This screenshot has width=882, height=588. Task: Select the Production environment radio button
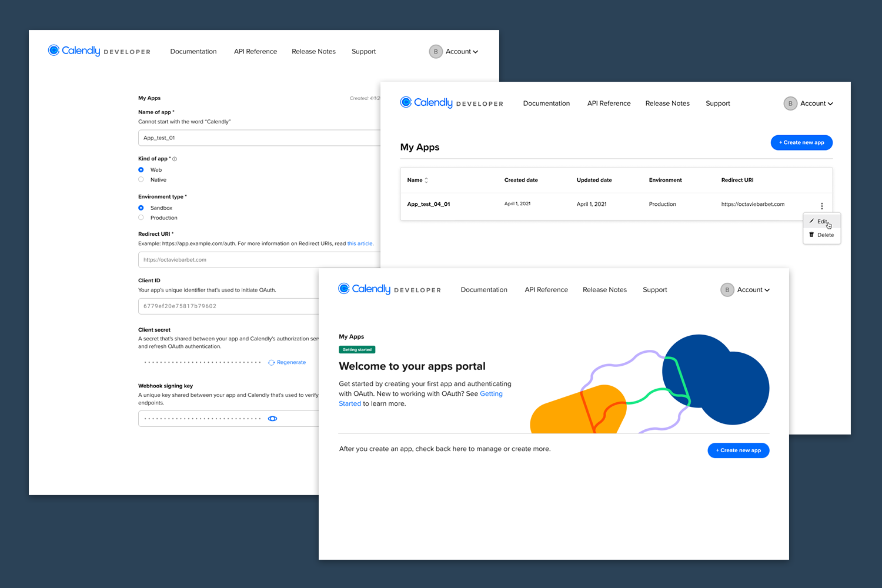coord(141,218)
